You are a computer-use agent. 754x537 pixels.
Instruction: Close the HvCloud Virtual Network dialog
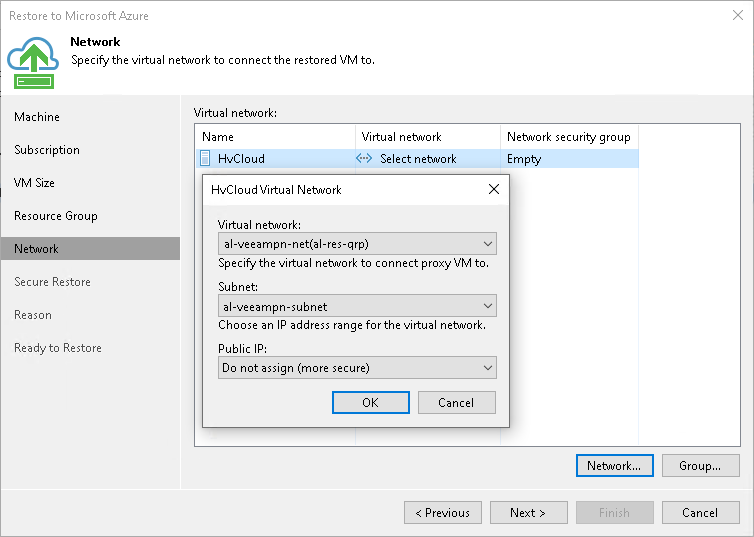(493, 189)
